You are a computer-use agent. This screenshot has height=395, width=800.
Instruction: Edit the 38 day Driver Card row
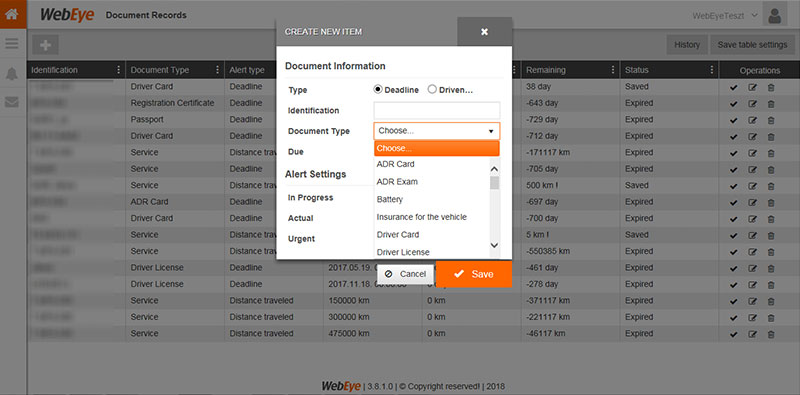(752, 87)
